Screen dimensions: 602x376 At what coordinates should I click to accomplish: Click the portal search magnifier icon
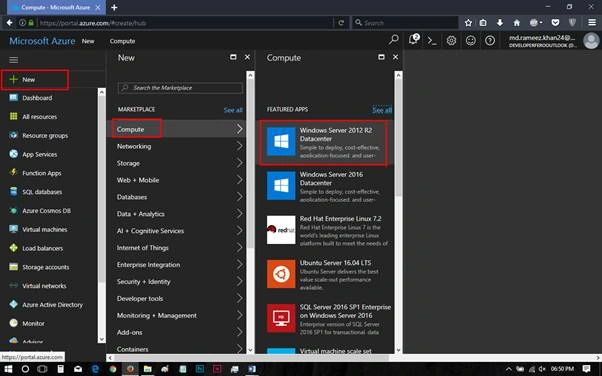(x=394, y=40)
